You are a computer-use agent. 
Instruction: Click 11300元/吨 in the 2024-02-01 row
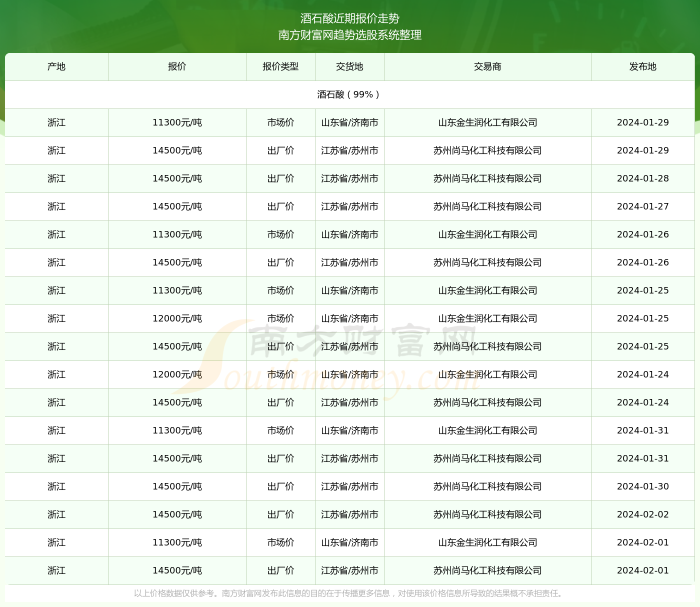click(x=177, y=542)
